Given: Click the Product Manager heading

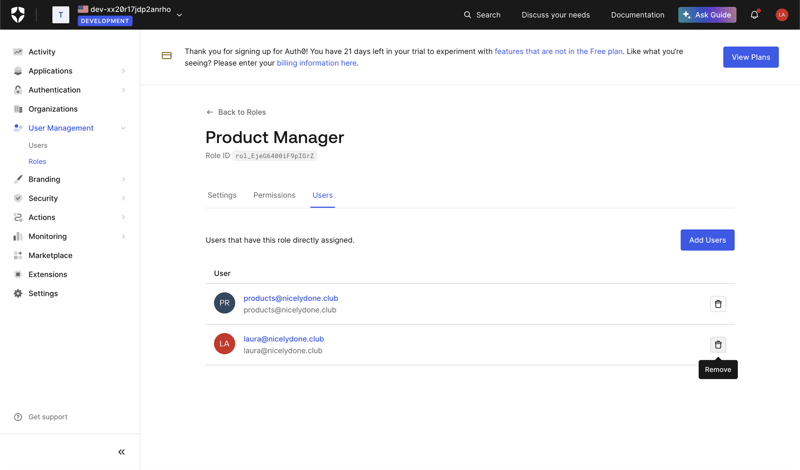Looking at the screenshot, I should coord(274,137).
